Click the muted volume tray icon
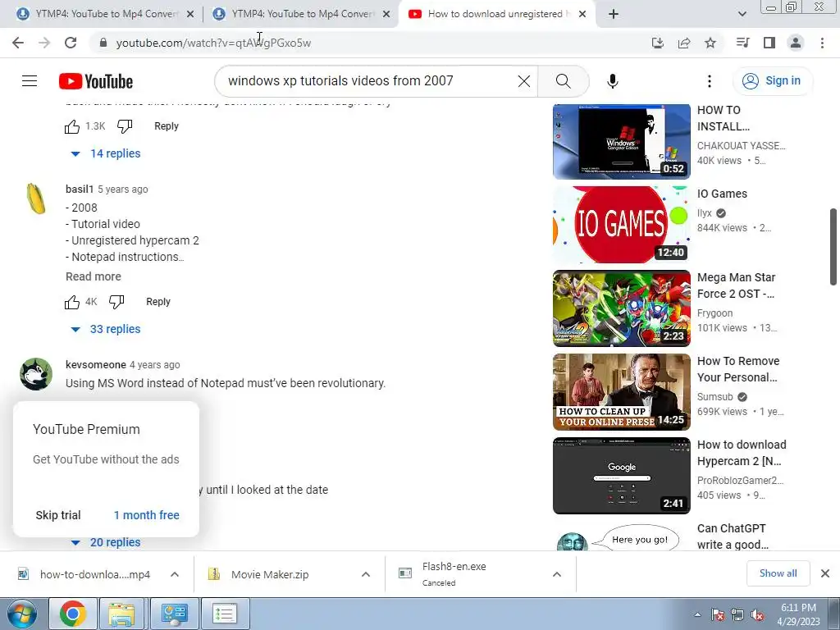This screenshot has height=630, width=840. point(757,614)
